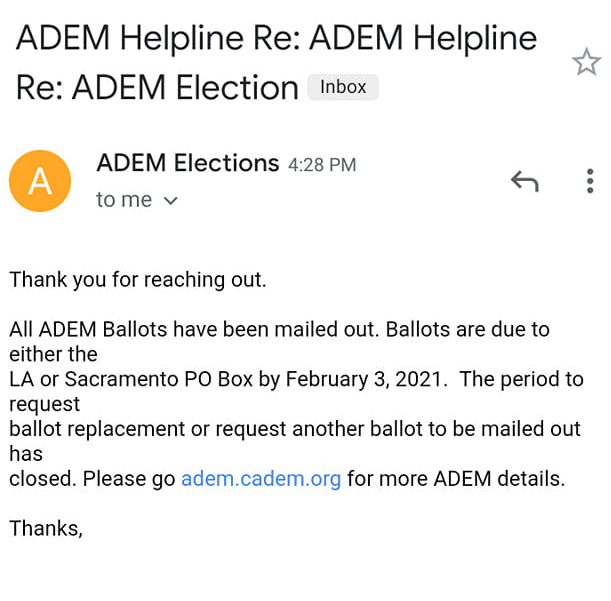Image resolution: width=611 pixels, height=601 pixels.
Task: Click the "February 3, 2021" date text
Action: click(366, 379)
